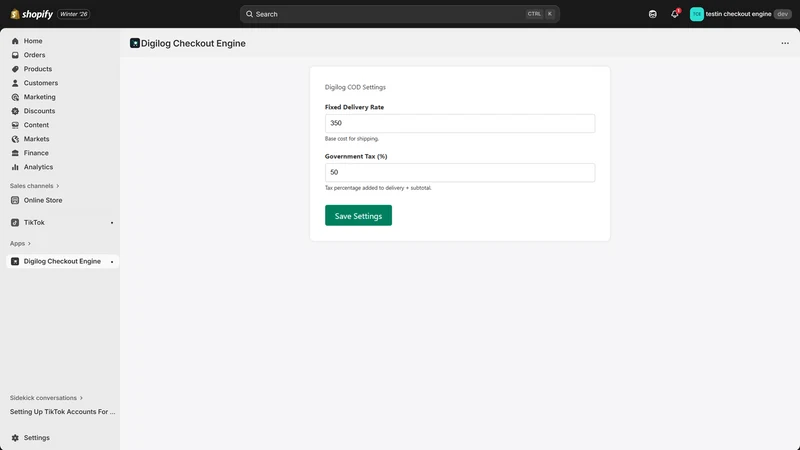Click the Finance bank icon
Image resolution: width=800 pixels, height=450 pixels.
(x=15, y=153)
